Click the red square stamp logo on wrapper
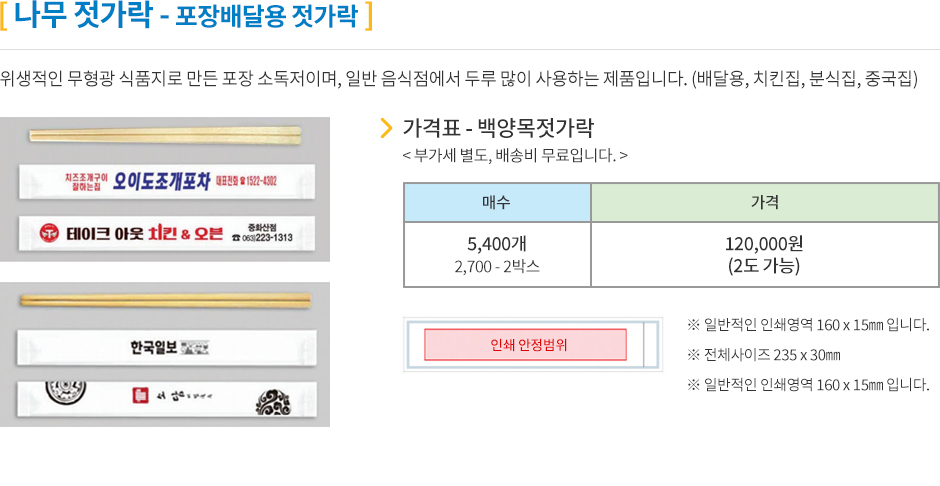940x486 pixels. click(x=140, y=396)
